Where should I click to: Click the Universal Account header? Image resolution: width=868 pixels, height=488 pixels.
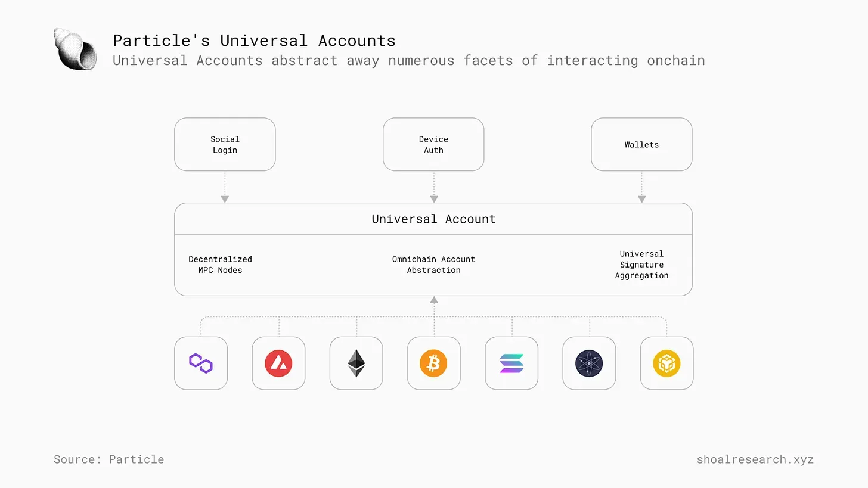point(433,219)
